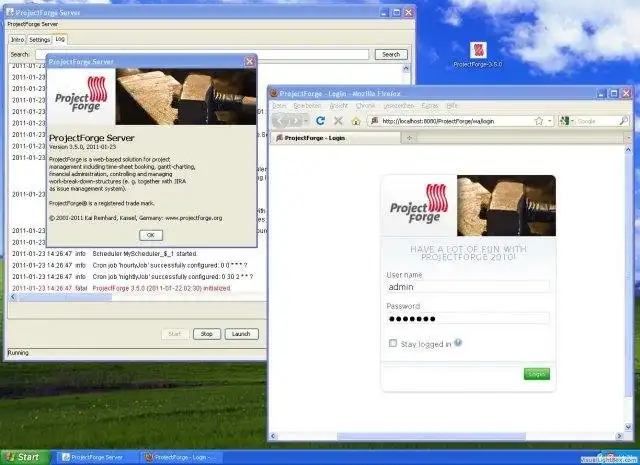The height and width of the screenshot is (465, 640).
Task: Open Hilfe menu in Firefox
Action: (452, 106)
